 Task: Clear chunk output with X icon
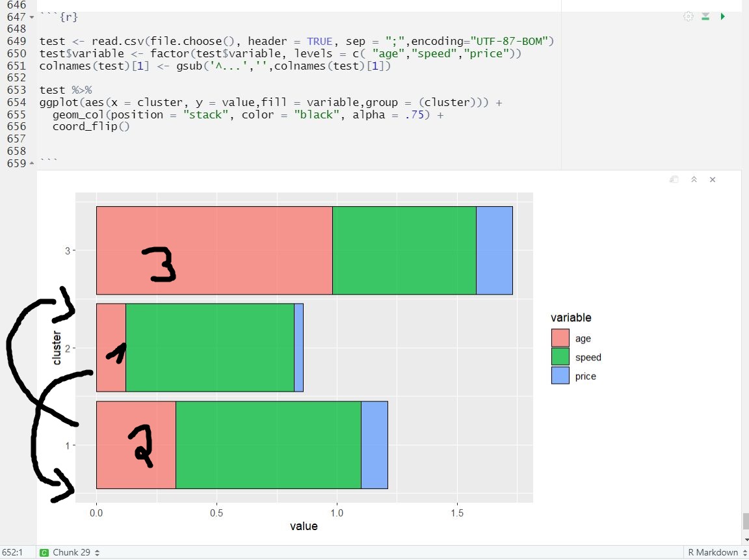coord(712,180)
